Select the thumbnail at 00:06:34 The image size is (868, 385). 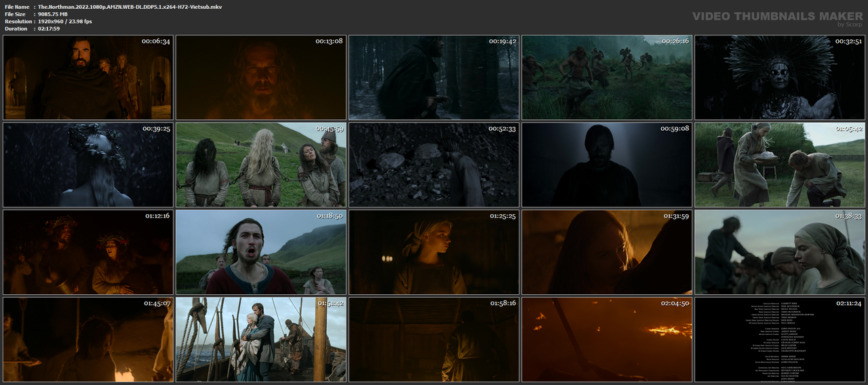click(88, 78)
